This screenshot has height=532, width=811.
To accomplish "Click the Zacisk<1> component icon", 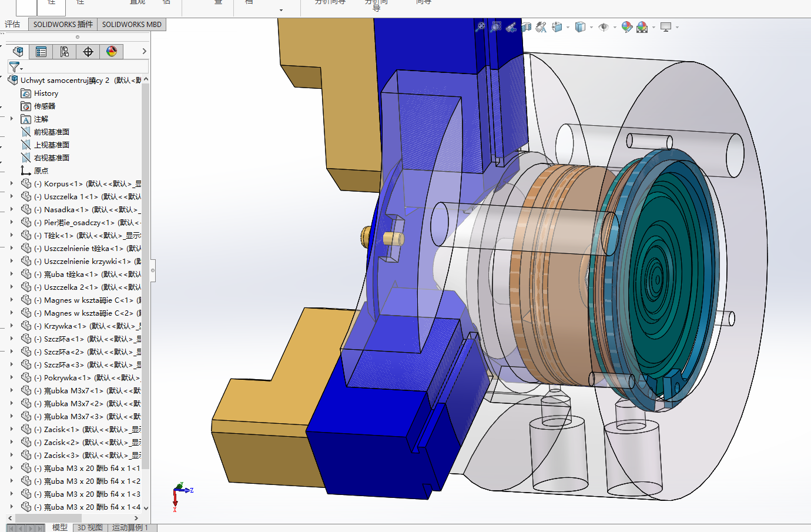I will click(26, 429).
